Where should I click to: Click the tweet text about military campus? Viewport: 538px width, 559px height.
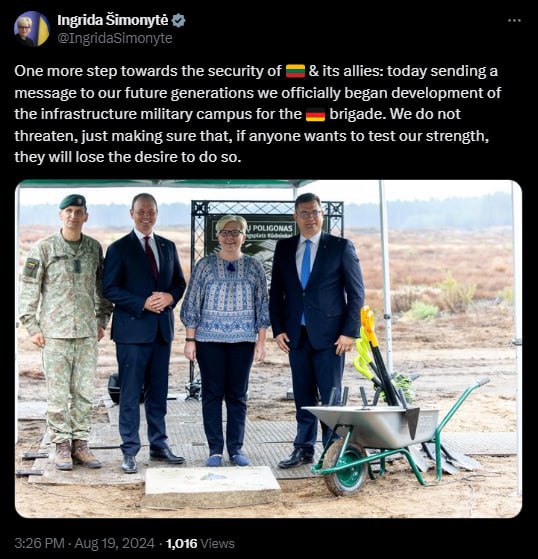point(258,114)
